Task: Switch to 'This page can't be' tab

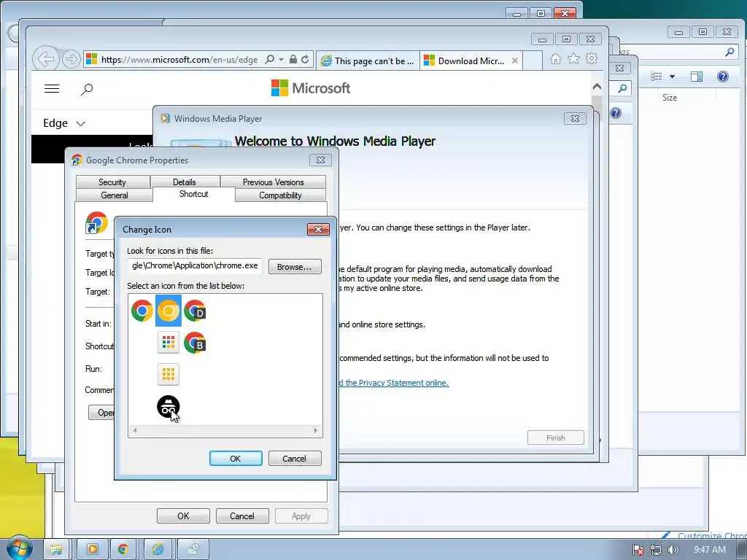Action: tap(368, 61)
